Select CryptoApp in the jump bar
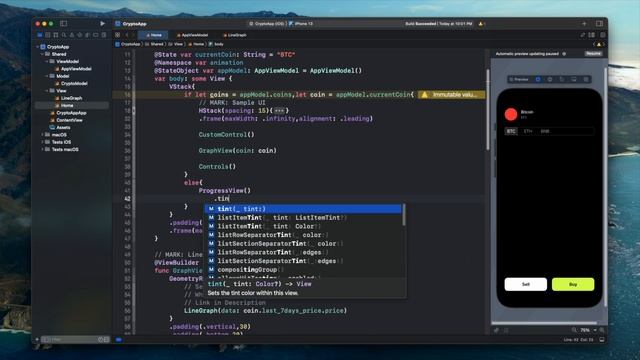The width and height of the screenshot is (640, 360). point(128,44)
